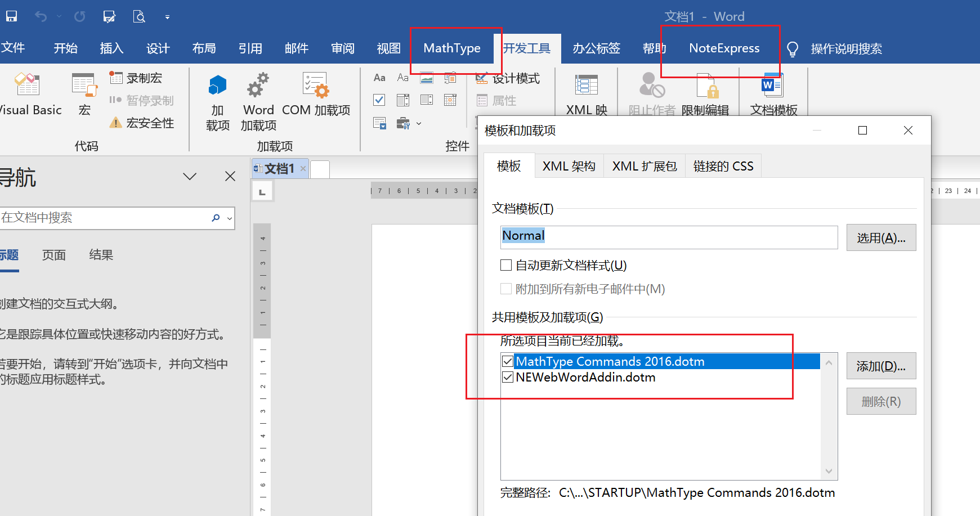Open Customize Quick Access Toolbar dropdown
The image size is (980, 516).
pyautogui.click(x=167, y=17)
